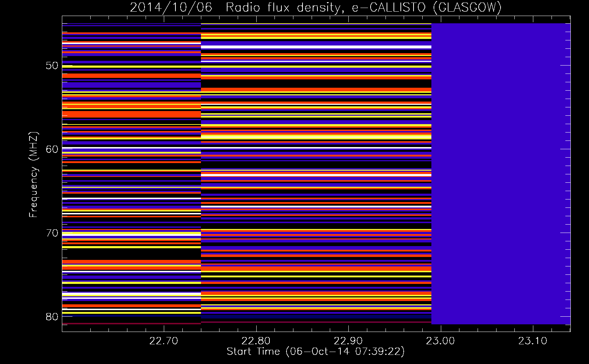Click the 'Start Time (06-Oct-14 07:39:22)' label
Screen dimensions: 589x364
pyautogui.click(x=316, y=352)
